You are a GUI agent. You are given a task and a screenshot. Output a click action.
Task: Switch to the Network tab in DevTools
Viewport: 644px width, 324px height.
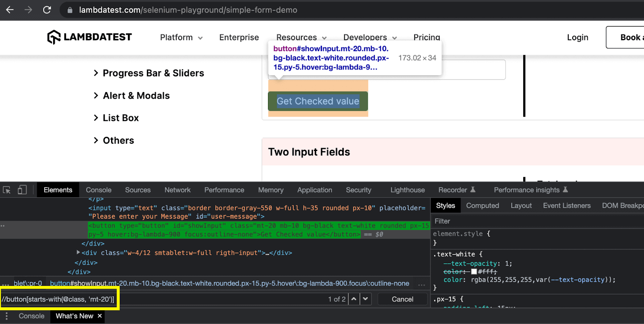point(177,190)
